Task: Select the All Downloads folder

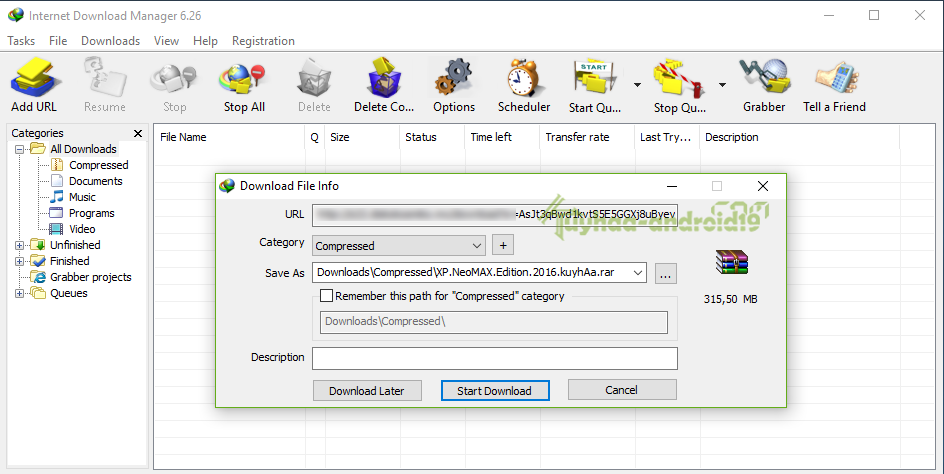Action: (x=83, y=149)
